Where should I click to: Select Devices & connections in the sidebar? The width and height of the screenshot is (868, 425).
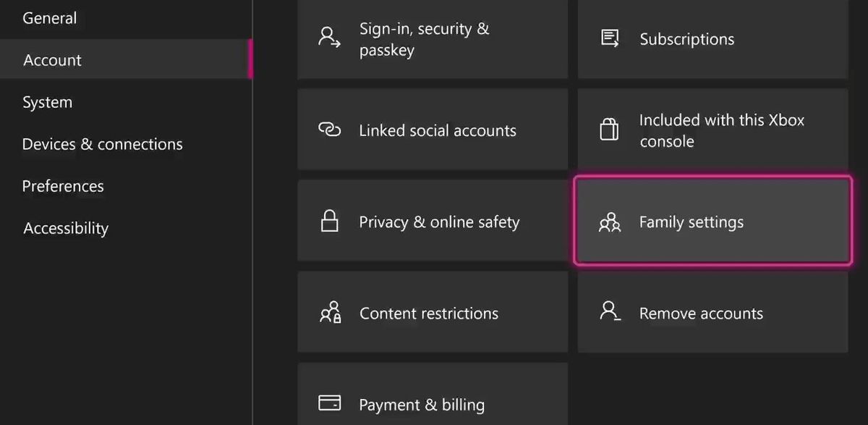pyautogui.click(x=102, y=144)
